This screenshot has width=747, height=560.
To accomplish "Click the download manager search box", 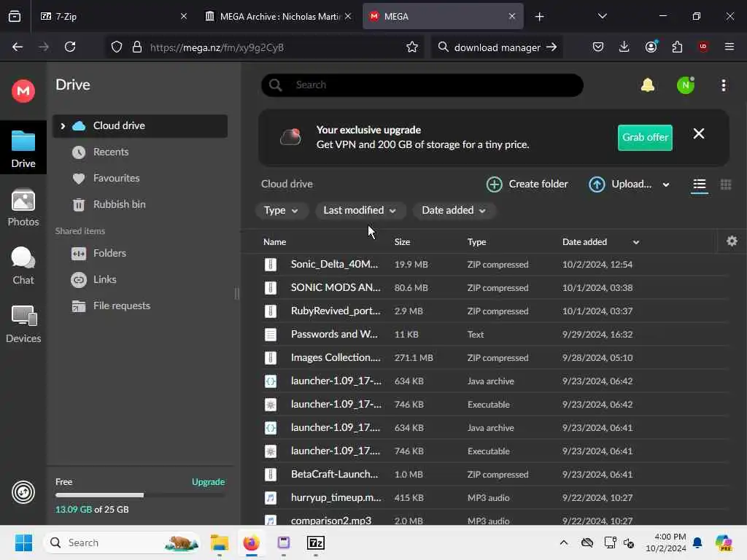I will point(497,47).
